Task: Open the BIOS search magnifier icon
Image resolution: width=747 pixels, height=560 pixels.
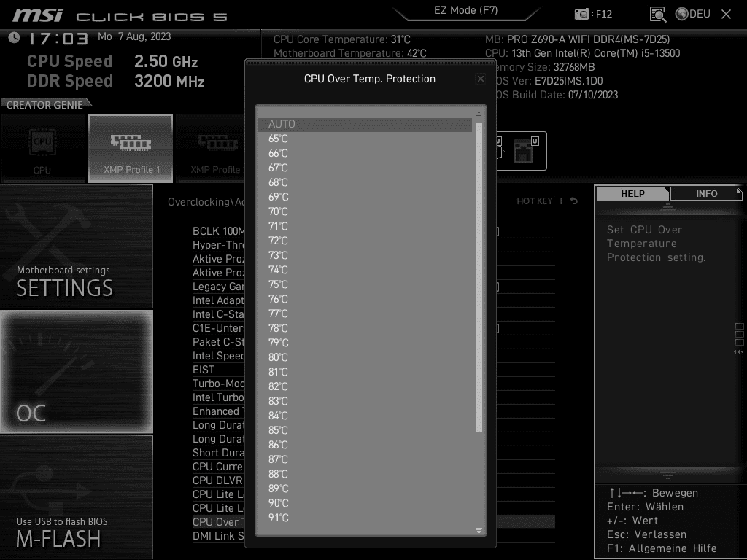Action: point(657,15)
